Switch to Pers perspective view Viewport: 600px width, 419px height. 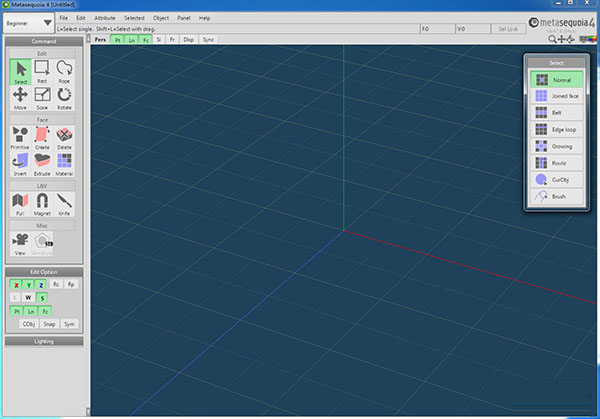pos(100,40)
